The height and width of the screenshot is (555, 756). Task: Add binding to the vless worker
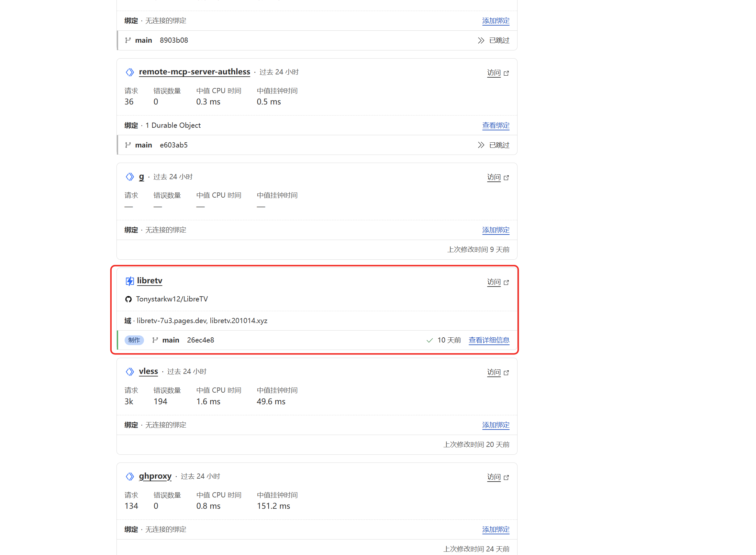tap(495, 425)
